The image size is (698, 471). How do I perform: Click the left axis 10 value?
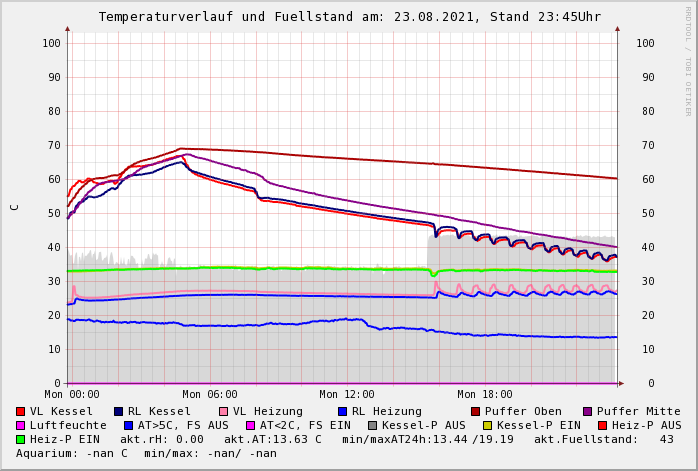[x=54, y=349]
